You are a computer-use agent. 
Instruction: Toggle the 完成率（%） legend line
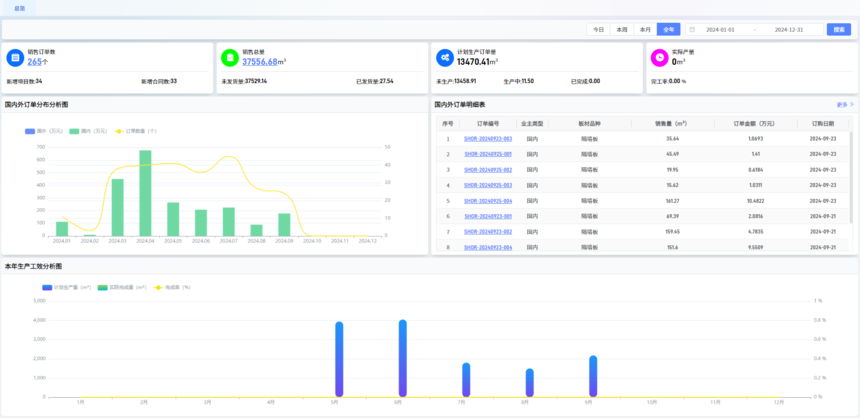[x=172, y=287]
